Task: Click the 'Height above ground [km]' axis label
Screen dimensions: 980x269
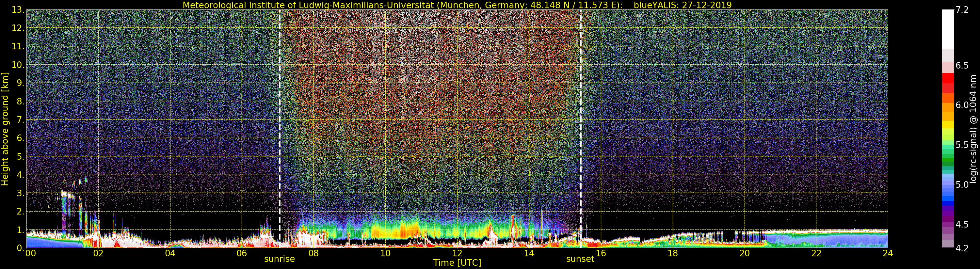Action: (x=5, y=129)
